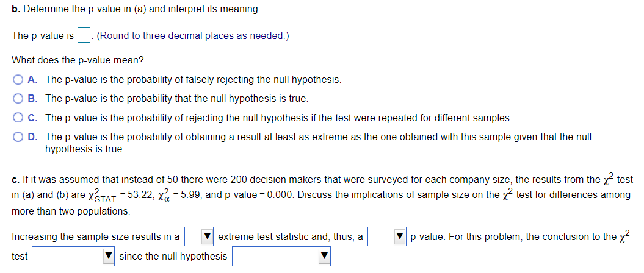Click the 'Round to three decimal places' hint
The width and height of the screenshot is (644, 273).
pos(193,35)
